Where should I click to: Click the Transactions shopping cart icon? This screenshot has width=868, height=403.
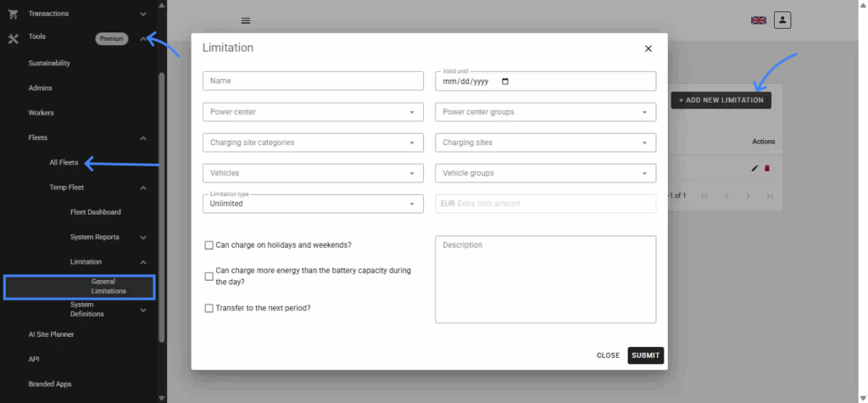click(13, 14)
